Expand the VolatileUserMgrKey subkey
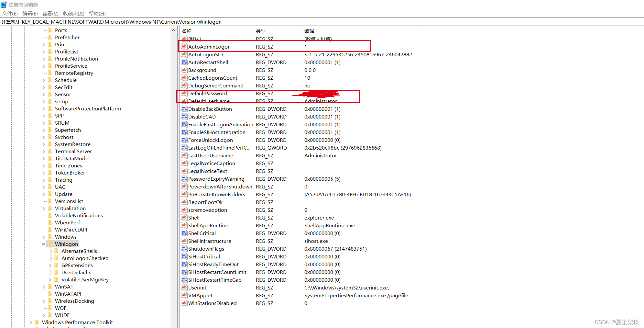Image resolution: width=644 pixels, height=328 pixels. [50, 279]
